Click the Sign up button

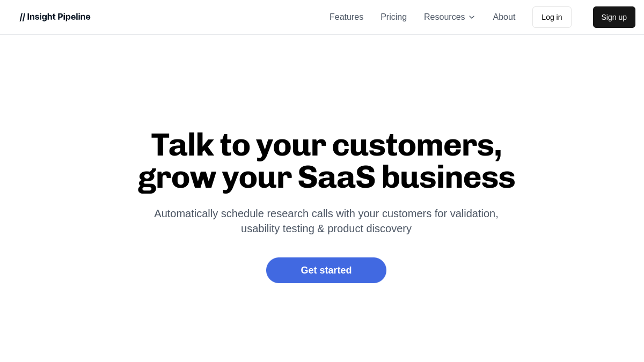click(614, 17)
